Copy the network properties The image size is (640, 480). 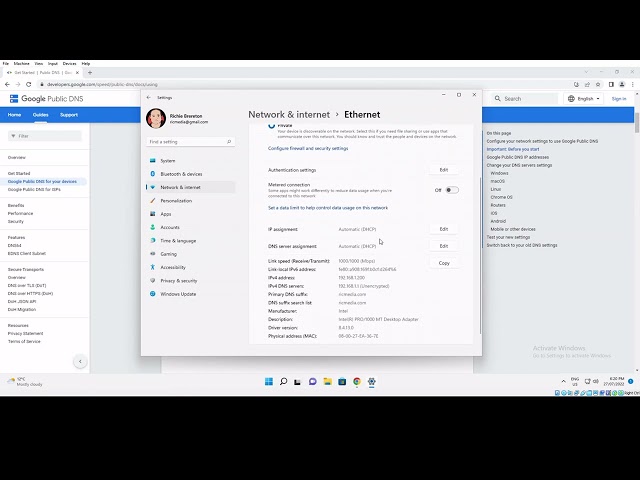pos(444,263)
